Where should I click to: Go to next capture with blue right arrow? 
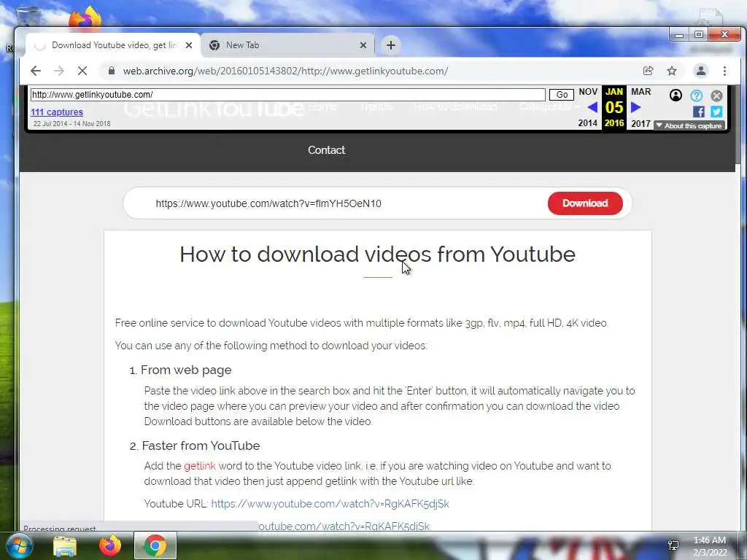(x=635, y=108)
